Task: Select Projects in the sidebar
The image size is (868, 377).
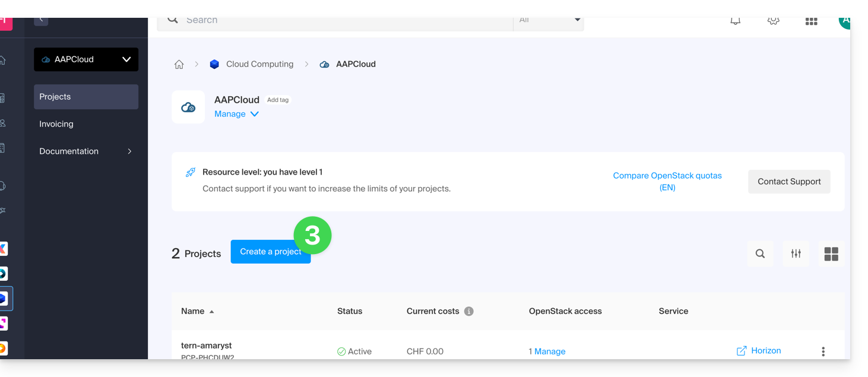Action: (86, 97)
